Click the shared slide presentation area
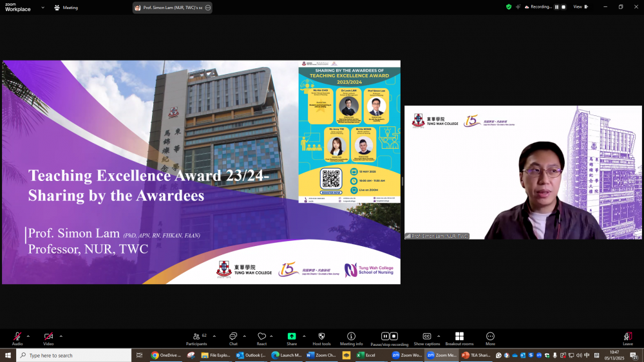644x362 pixels. click(201, 172)
